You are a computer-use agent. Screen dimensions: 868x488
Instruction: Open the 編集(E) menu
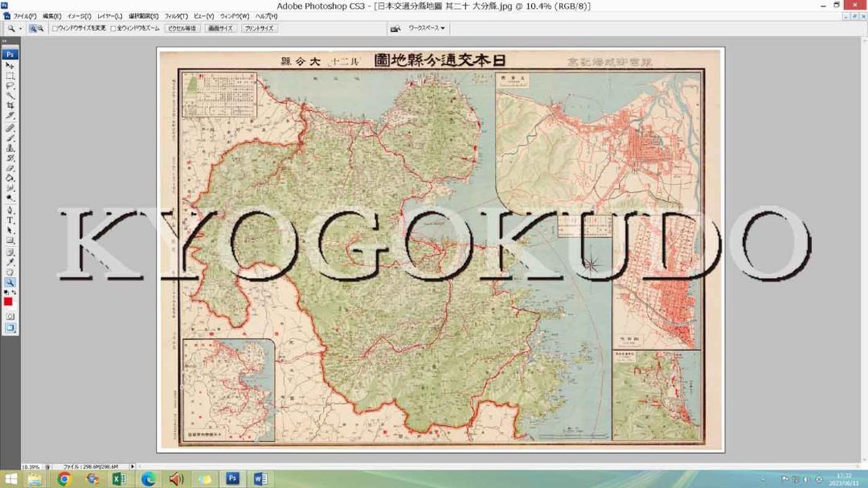(x=52, y=17)
